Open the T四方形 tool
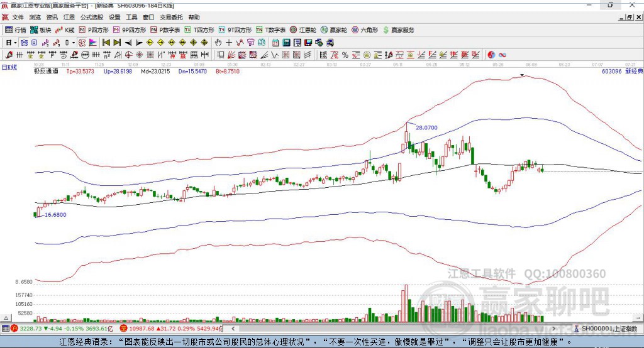 (199, 30)
